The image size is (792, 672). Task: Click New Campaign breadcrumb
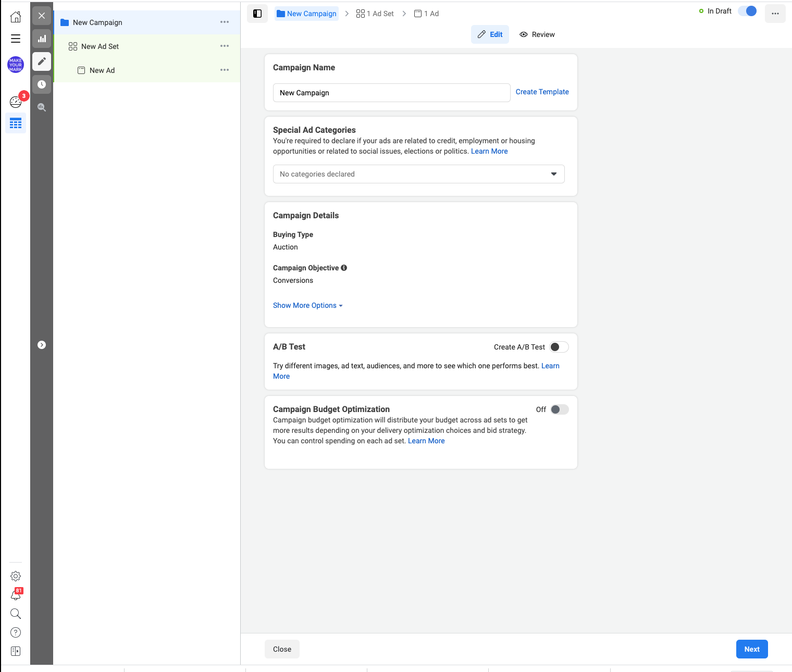coord(306,14)
